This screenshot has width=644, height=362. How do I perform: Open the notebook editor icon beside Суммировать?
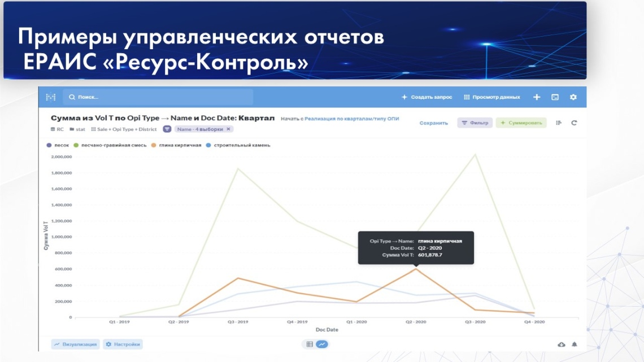click(x=559, y=123)
